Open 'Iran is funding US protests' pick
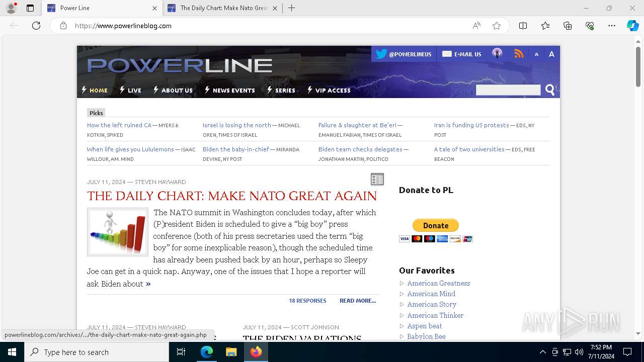Viewport: 644px width, 362px height. pyautogui.click(x=471, y=125)
